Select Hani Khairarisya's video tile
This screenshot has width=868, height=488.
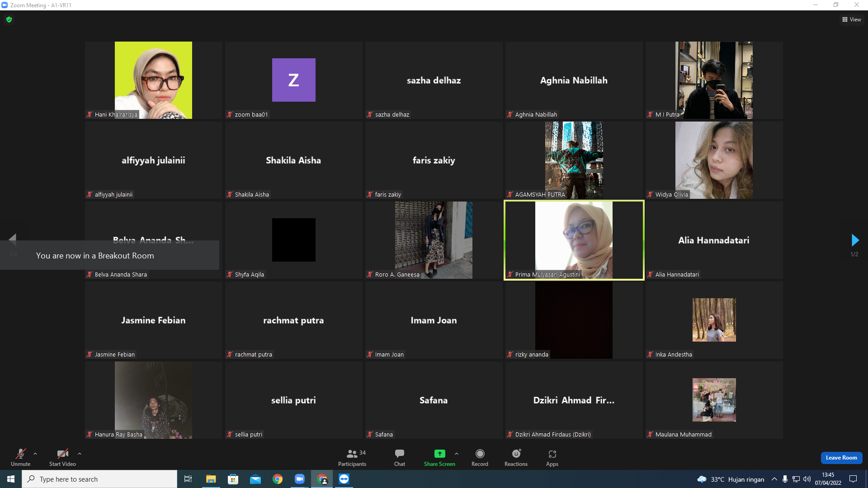[x=153, y=80]
